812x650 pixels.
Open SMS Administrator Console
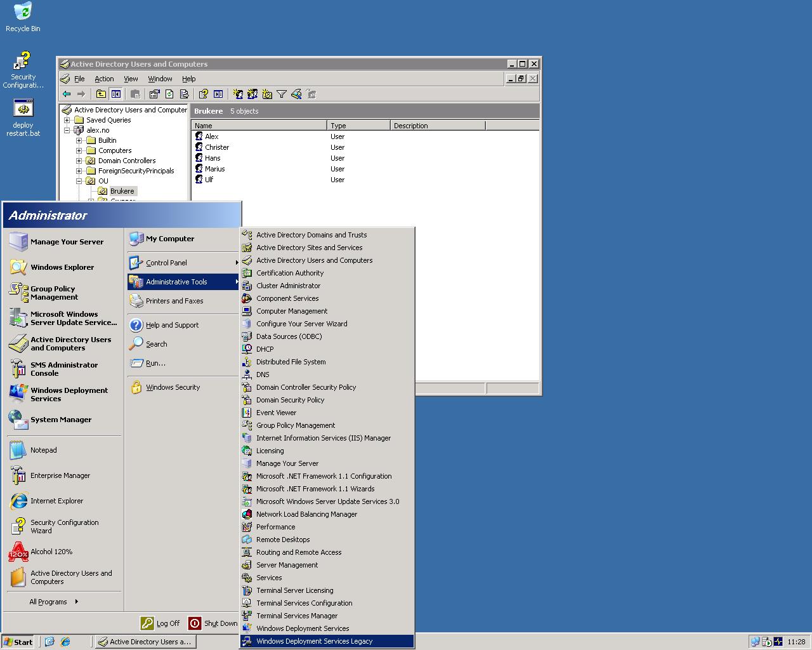coord(63,369)
